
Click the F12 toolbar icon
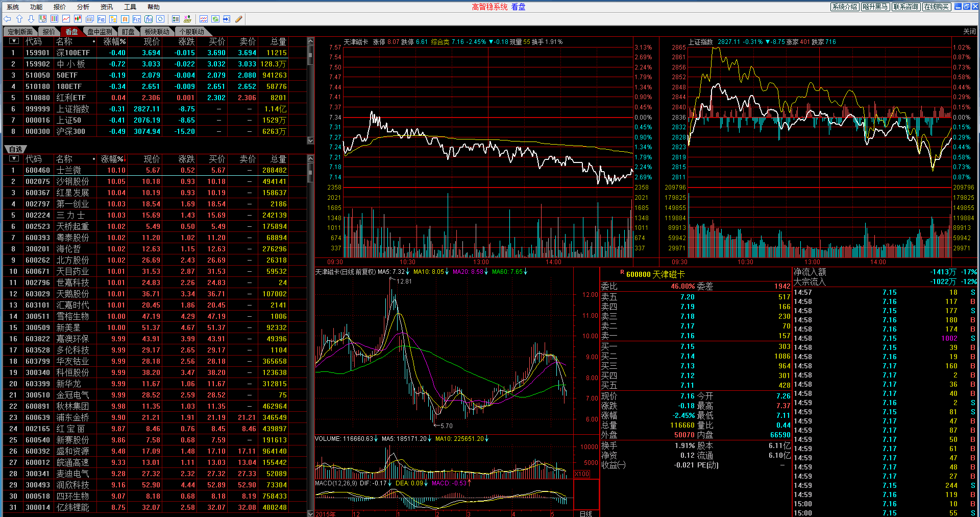[137, 19]
